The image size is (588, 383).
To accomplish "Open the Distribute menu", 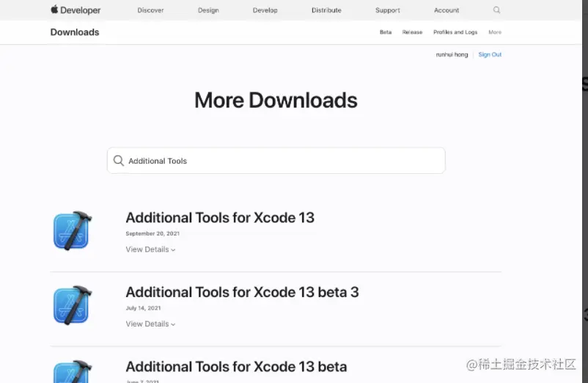I will click(326, 10).
